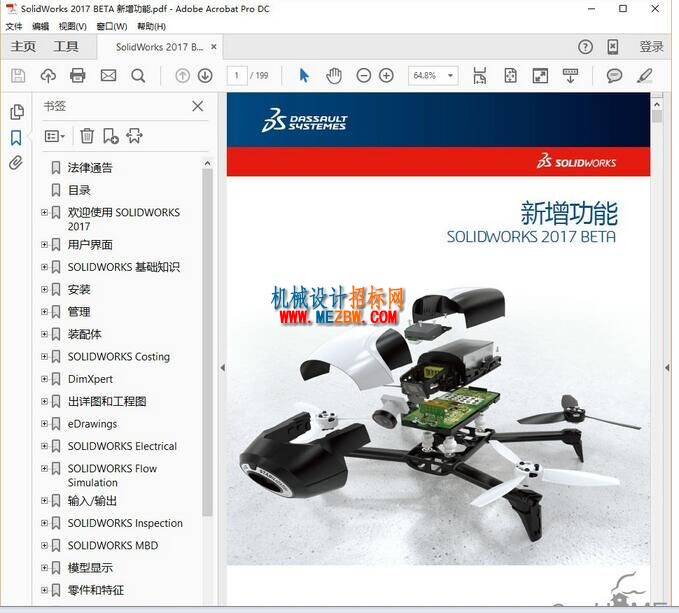Viewport: 679px width, 613px height.
Task: Open the zoom percentage dropdown
Action: click(450, 76)
